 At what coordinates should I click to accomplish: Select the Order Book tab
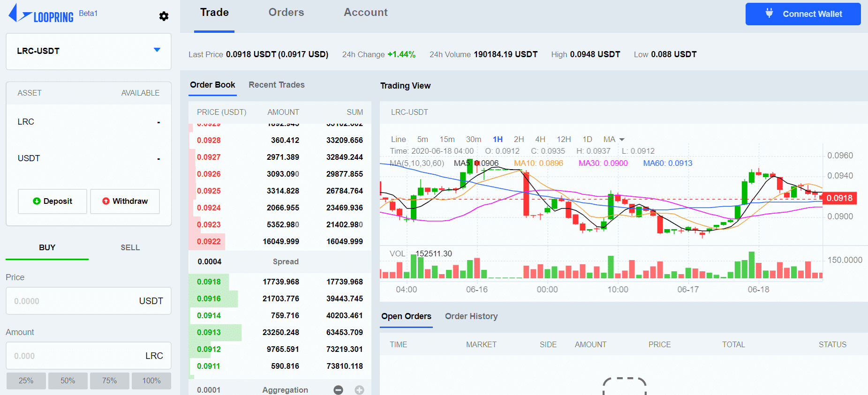[x=212, y=85]
